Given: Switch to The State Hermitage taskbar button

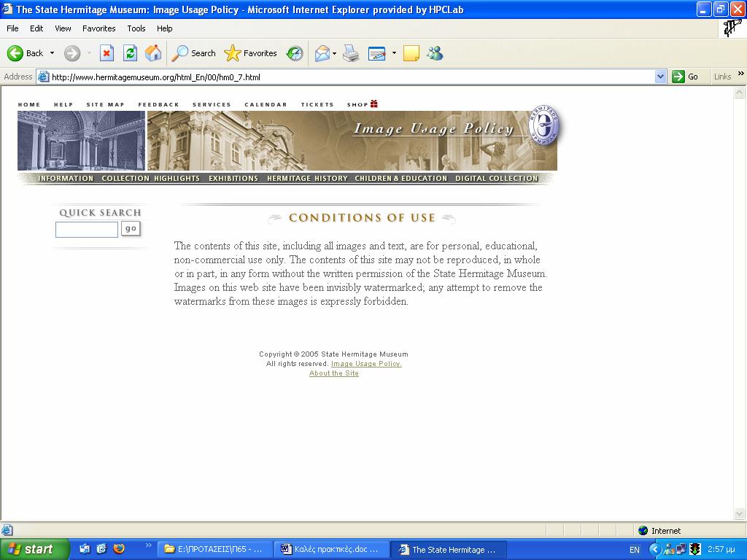Looking at the screenshot, I should point(449,550).
